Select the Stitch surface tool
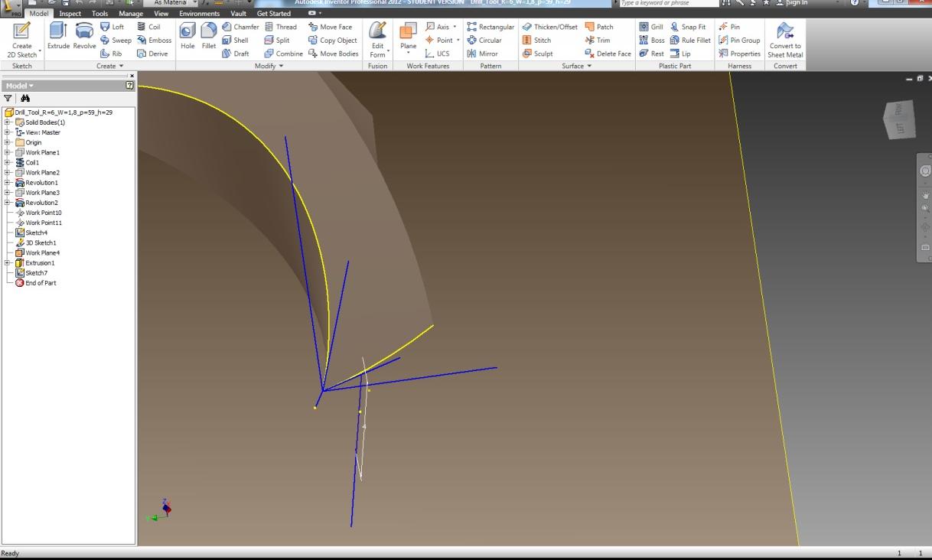Image resolution: width=932 pixels, height=560 pixels. pyautogui.click(x=536, y=40)
